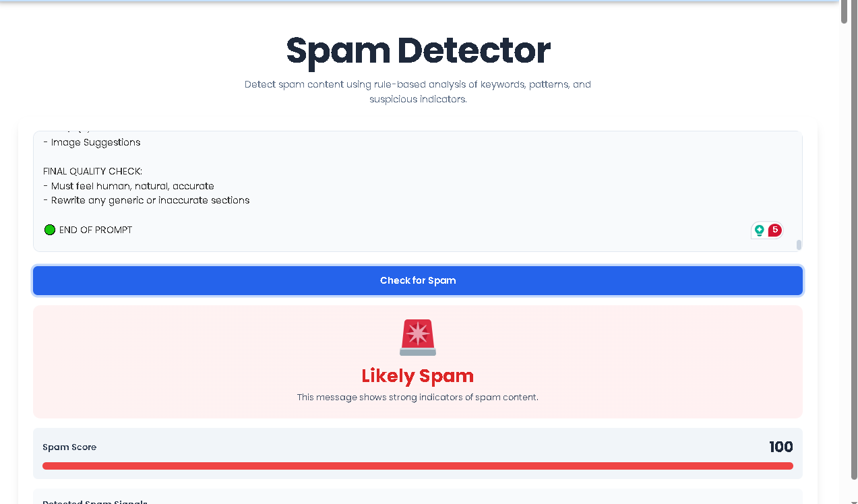
Task: Click the detector description text below the title
Action: (x=417, y=91)
